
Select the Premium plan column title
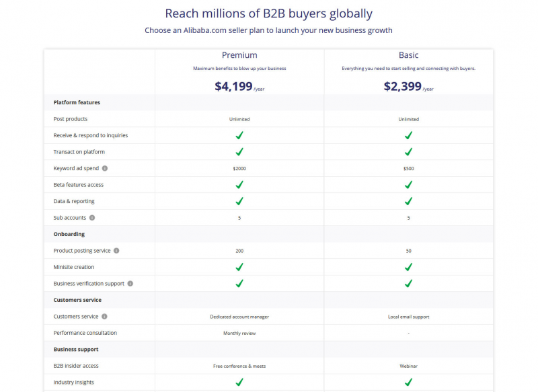(239, 55)
